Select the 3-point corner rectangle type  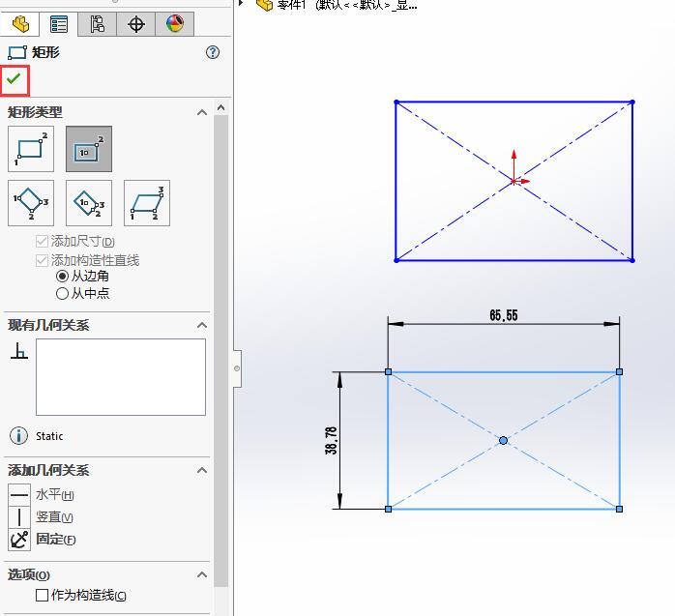[x=31, y=203]
